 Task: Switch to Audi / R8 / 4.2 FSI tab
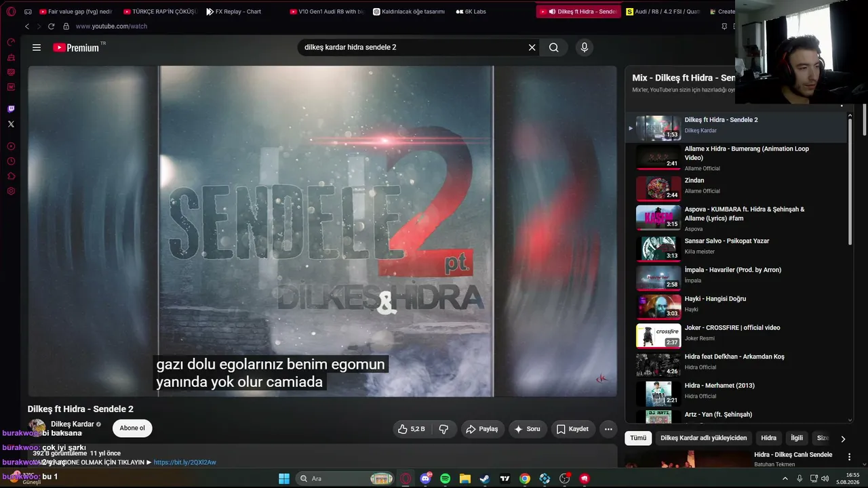click(x=663, y=12)
